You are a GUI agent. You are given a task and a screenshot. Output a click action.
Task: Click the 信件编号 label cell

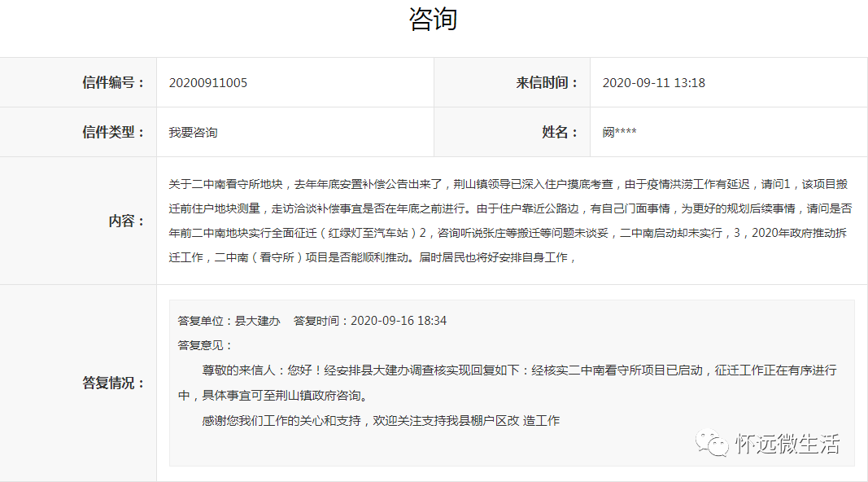tap(113, 83)
